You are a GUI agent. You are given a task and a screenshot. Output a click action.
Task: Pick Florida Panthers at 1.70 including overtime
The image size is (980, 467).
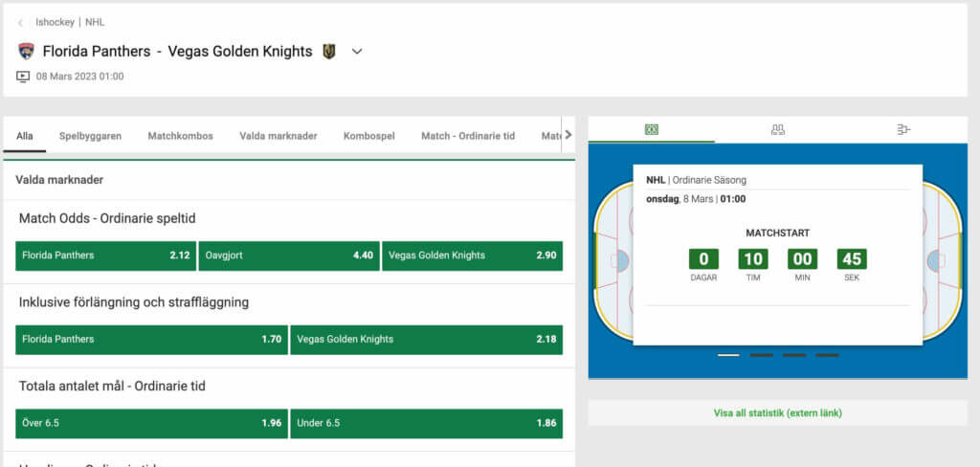tap(151, 340)
